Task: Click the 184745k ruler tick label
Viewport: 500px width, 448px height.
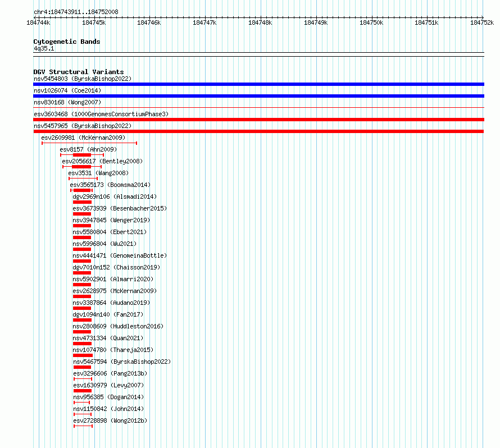Action: click(x=94, y=22)
